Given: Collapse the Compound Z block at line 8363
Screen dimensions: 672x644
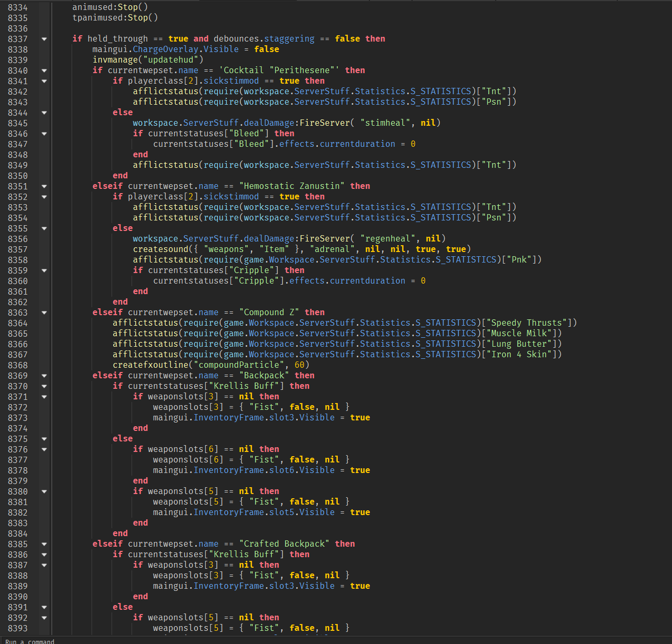Looking at the screenshot, I should click(x=44, y=313).
